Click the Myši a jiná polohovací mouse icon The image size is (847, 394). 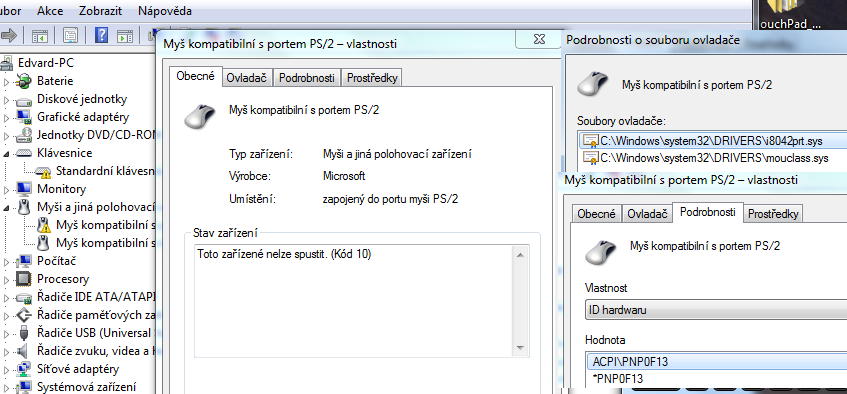pyautogui.click(x=24, y=207)
